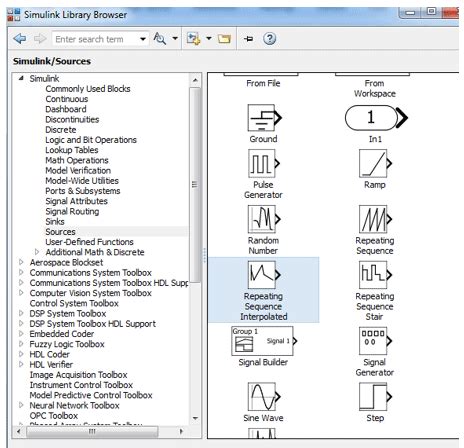Screen dimensions: 464x448
Task: Select Lookup Tables library
Action: pyautogui.click(x=72, y=150)
